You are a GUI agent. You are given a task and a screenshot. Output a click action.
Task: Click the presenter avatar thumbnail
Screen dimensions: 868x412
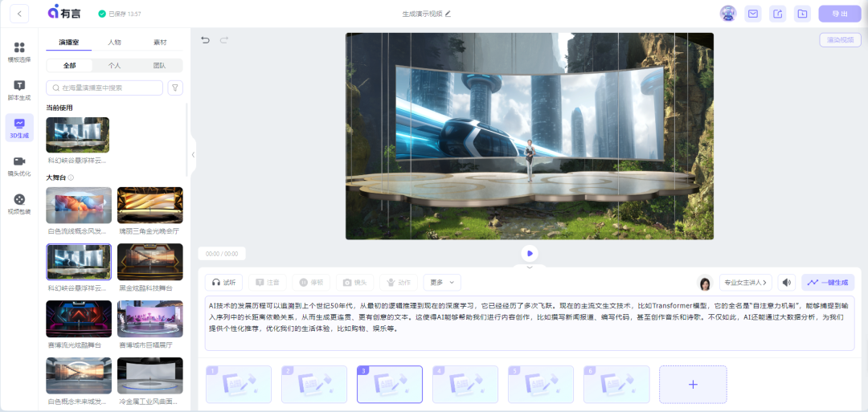(x=705, y=283)
